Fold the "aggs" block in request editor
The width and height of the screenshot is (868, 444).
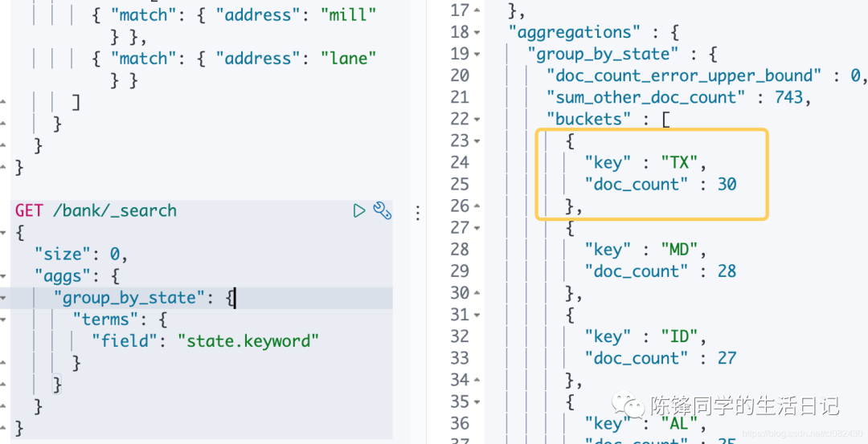pyautogui.click(x=4, y=275)
